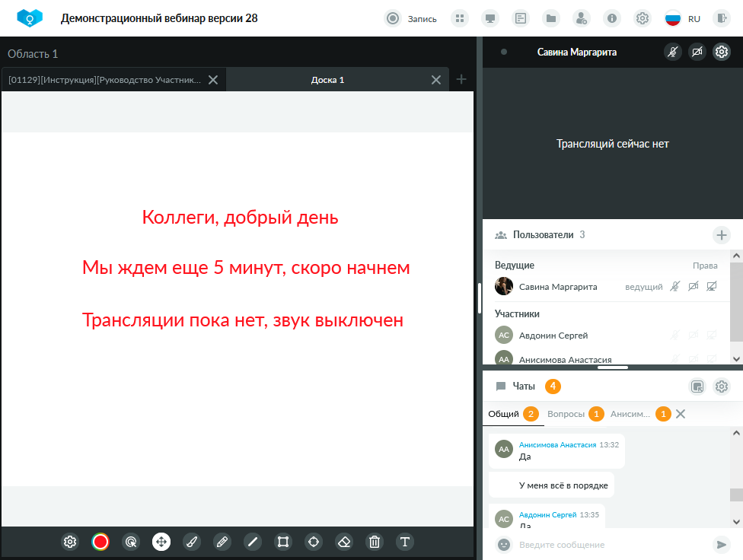Close the Доска 1 tab

[x=436, y=80]
